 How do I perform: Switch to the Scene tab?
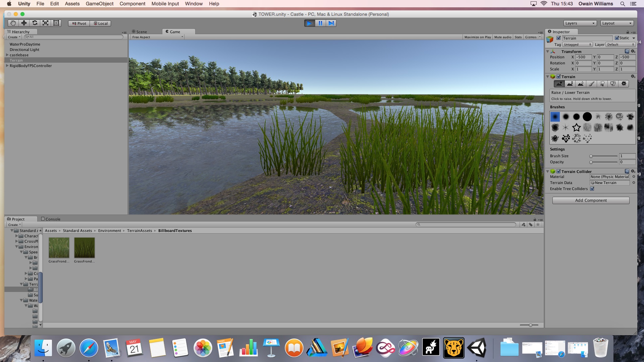(140, 32)
